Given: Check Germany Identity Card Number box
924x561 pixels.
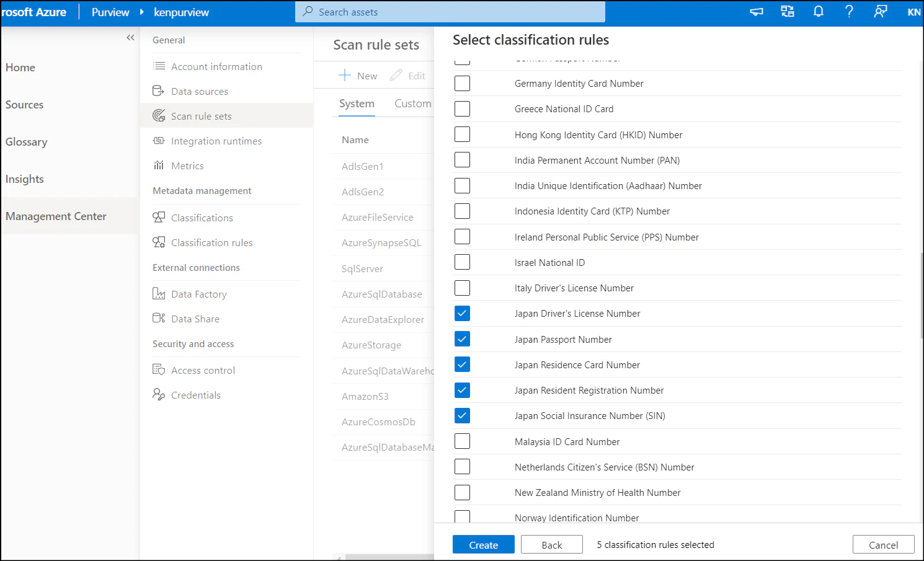Looking at the screenshot, I should 462,83.
